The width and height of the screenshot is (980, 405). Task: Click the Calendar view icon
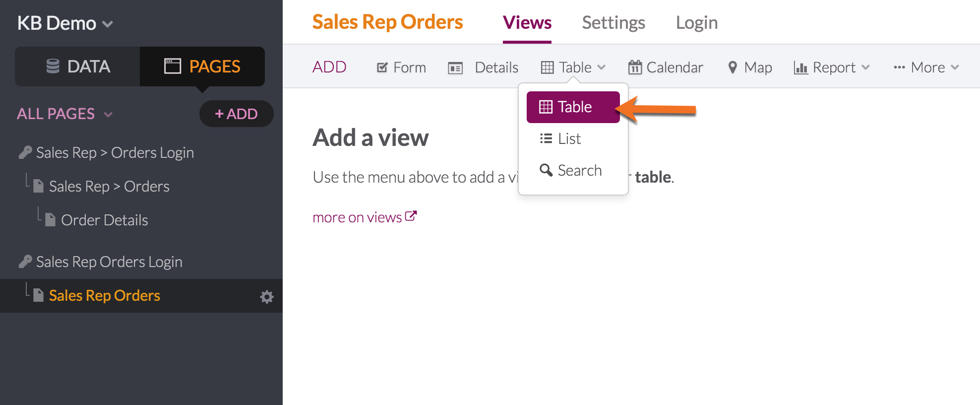pyautogui.click(x=635, y=67)
